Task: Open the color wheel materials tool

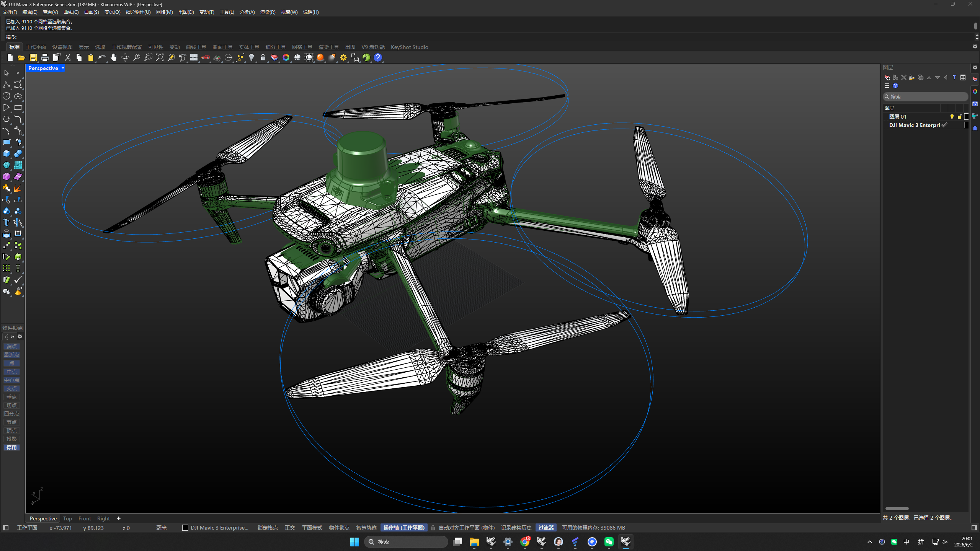Action: pyautogui.click(x=286, y=57)
